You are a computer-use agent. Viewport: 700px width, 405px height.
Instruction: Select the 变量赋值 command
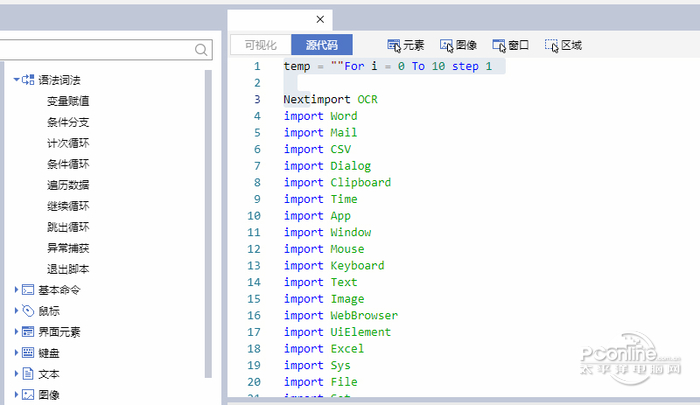tap(68, 101)
